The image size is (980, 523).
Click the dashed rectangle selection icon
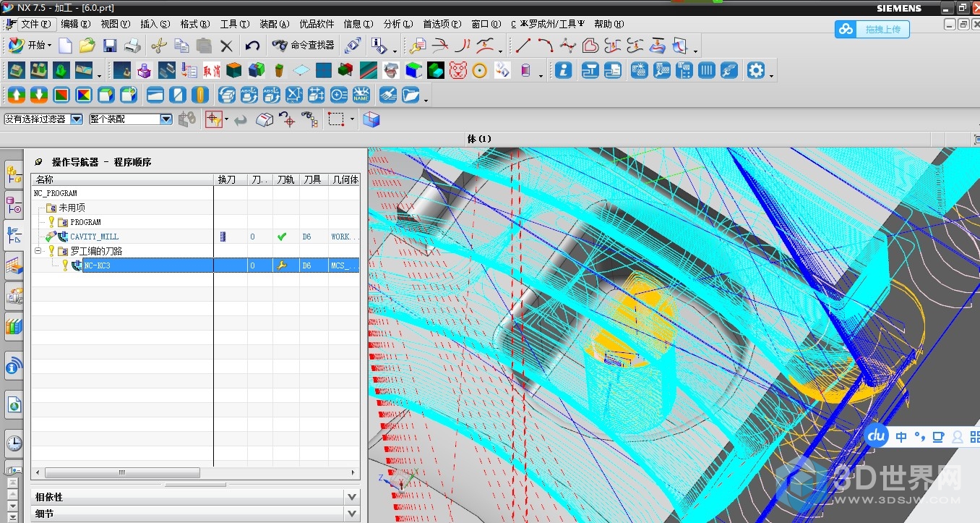tap(336, 119)
